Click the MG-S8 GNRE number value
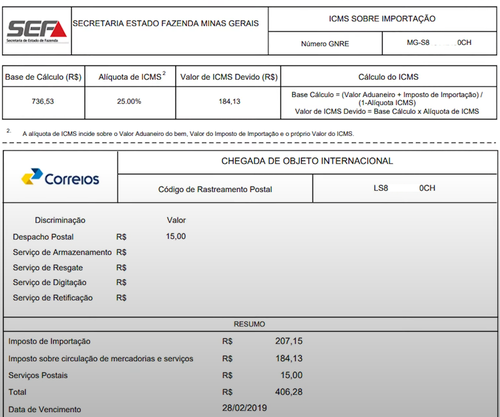 [439, 43]
